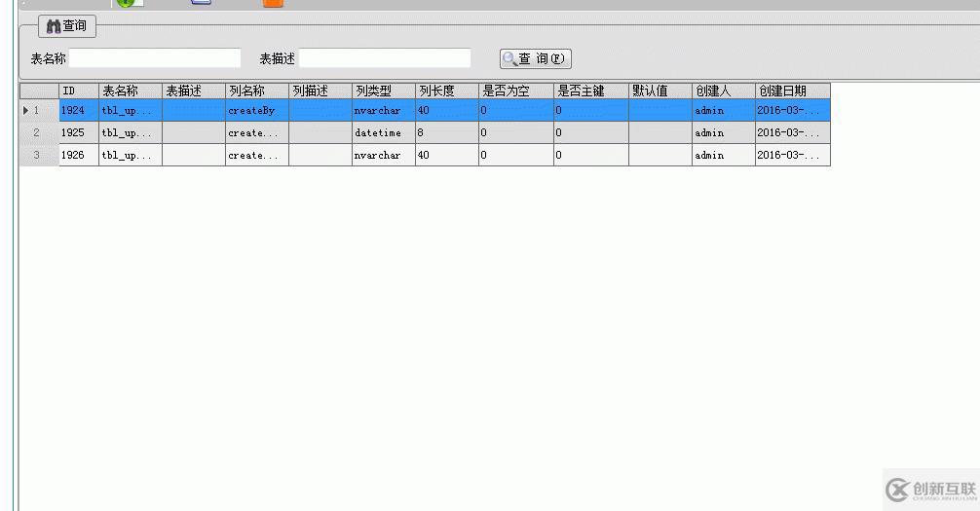
Task: Click column length 8 cell
Action: coord(447,133)
